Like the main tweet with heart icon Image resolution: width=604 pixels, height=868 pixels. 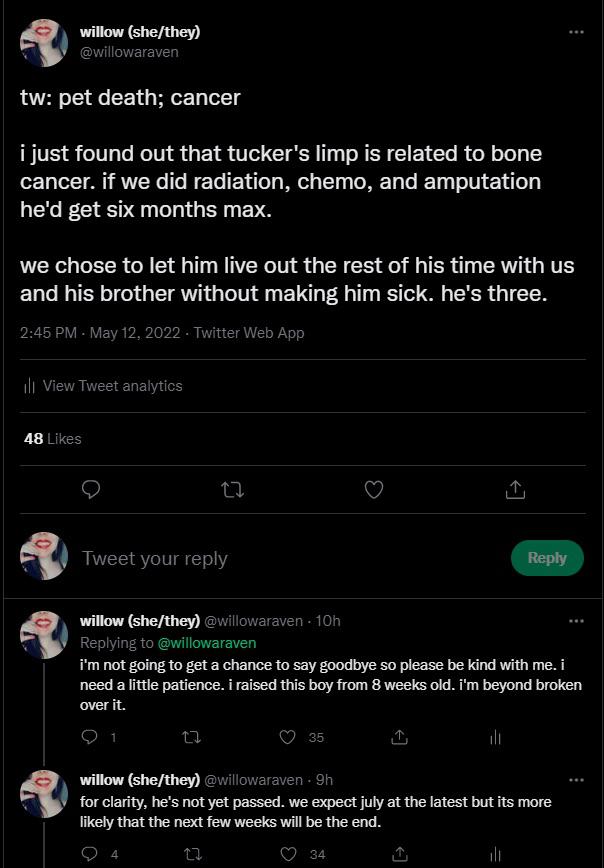pos(374,489)
